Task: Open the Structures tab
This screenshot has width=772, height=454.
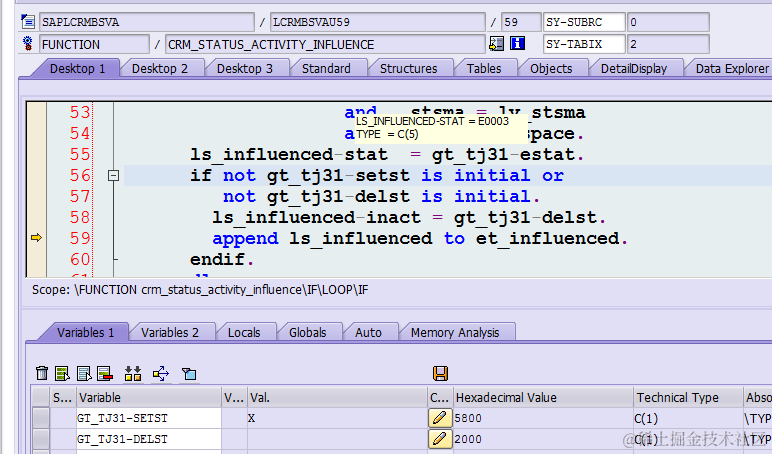Action: click(x=409, y=68)
